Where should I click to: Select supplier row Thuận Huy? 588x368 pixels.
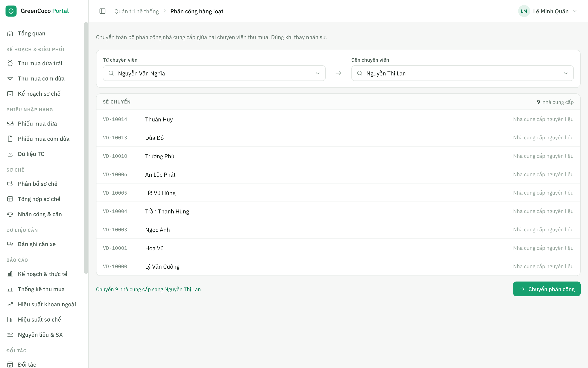(338, 119)
